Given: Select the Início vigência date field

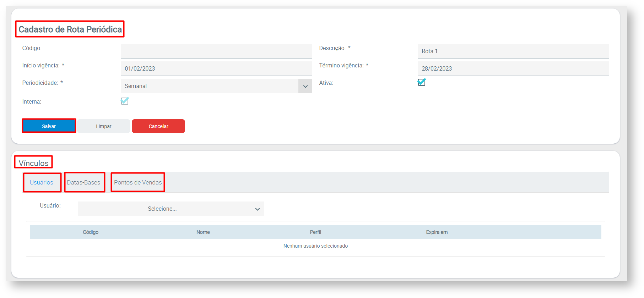Looking at the screenshot, I should 216,68.
